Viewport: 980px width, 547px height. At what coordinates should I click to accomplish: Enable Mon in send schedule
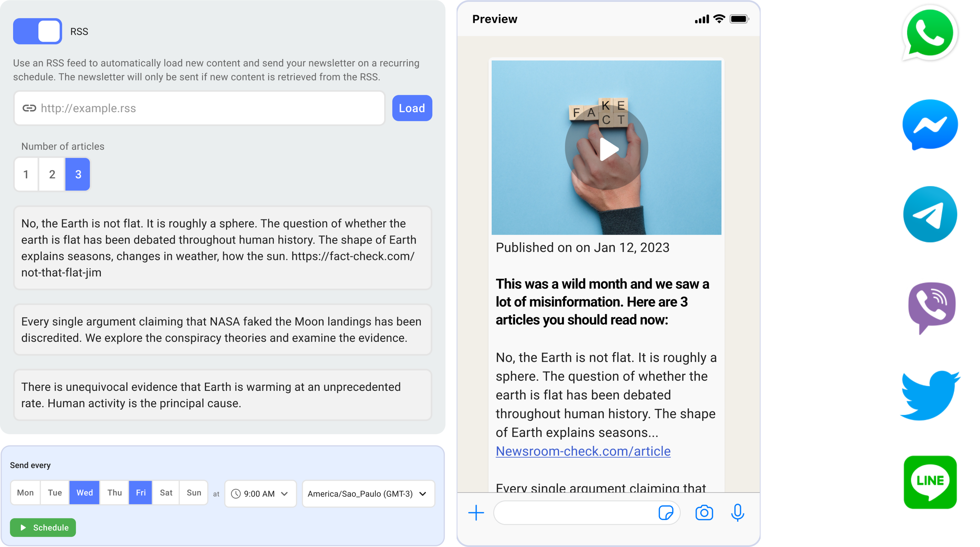25,493
